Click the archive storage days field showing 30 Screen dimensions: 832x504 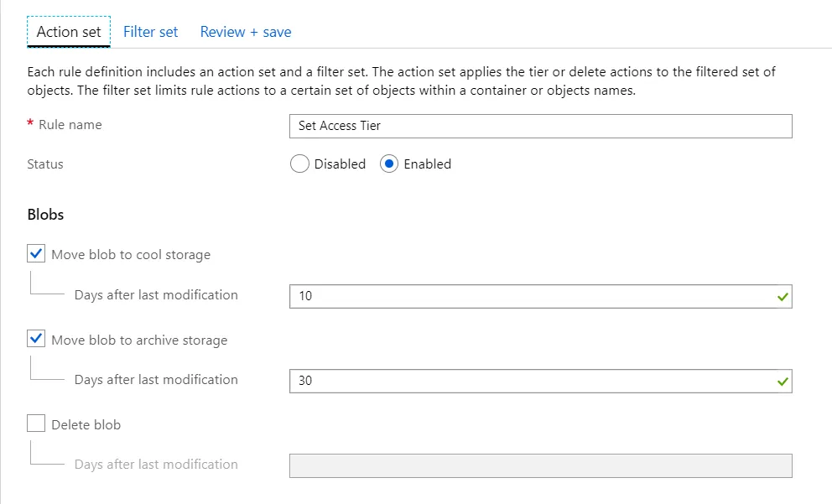pyautogui.click(x=528, y=381)
